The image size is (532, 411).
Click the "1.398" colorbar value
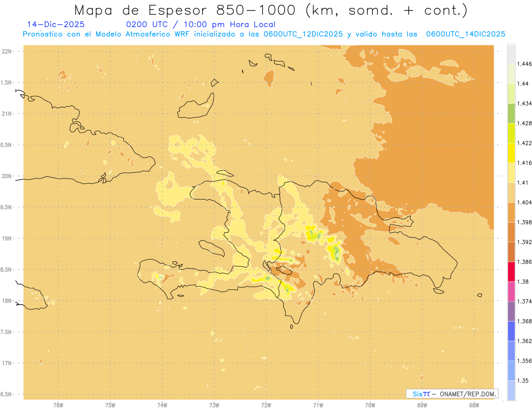(x=524, y=222)
